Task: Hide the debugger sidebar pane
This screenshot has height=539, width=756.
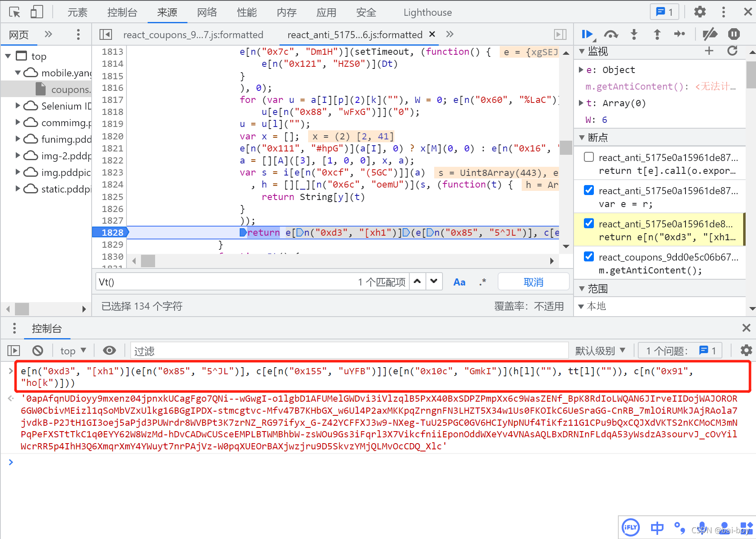Action: tap(560, 34)
